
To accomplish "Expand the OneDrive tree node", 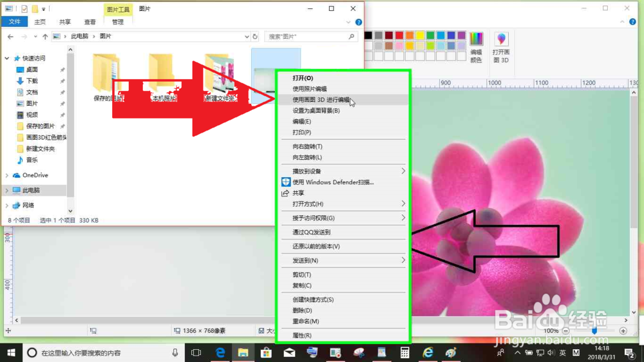I will click(x=7, y=175).
